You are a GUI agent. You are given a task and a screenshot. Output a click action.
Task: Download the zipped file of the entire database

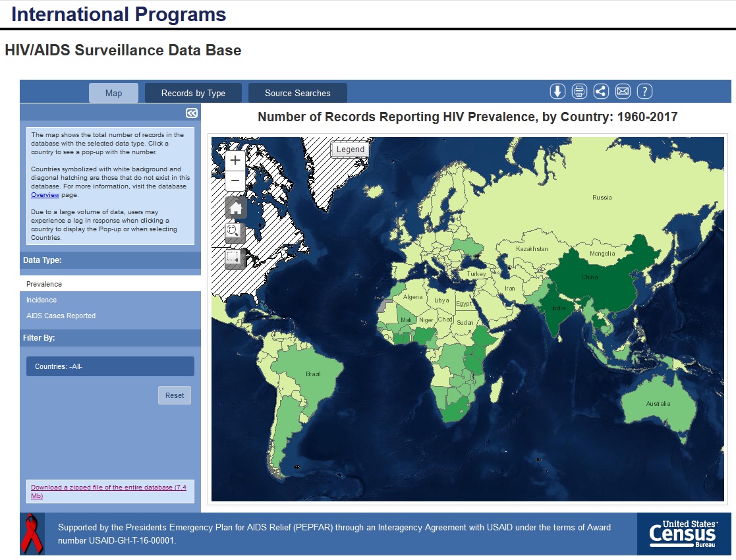click(x=109, y=491)
